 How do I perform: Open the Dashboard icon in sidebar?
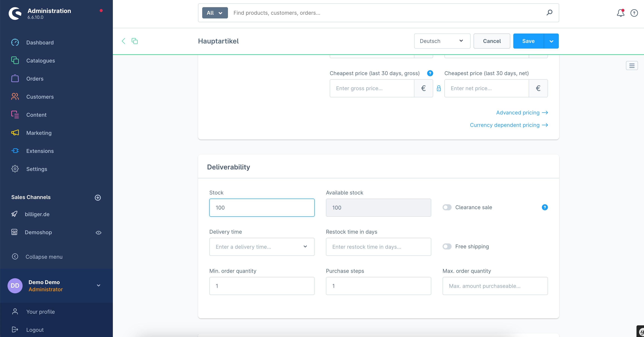pyautogui.click(x=15, y=42)
